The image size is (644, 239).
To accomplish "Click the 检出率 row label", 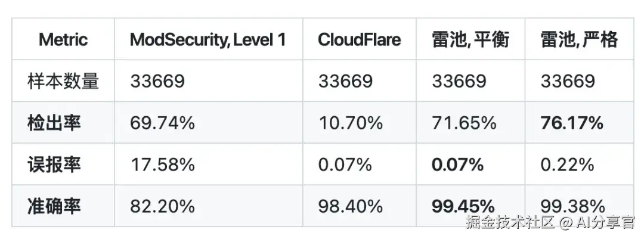I will pyautogui.click(x=54, y=123).
